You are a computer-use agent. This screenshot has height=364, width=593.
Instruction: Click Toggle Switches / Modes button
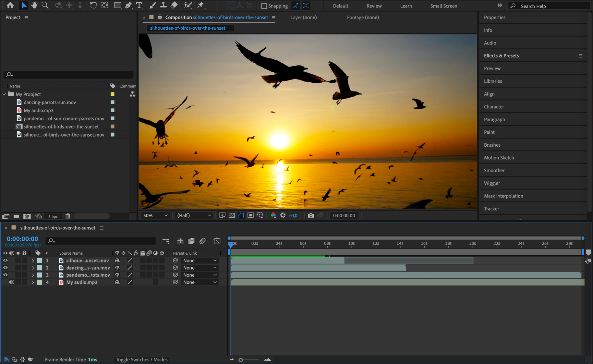pyautogui.click(x=142, y=360)
